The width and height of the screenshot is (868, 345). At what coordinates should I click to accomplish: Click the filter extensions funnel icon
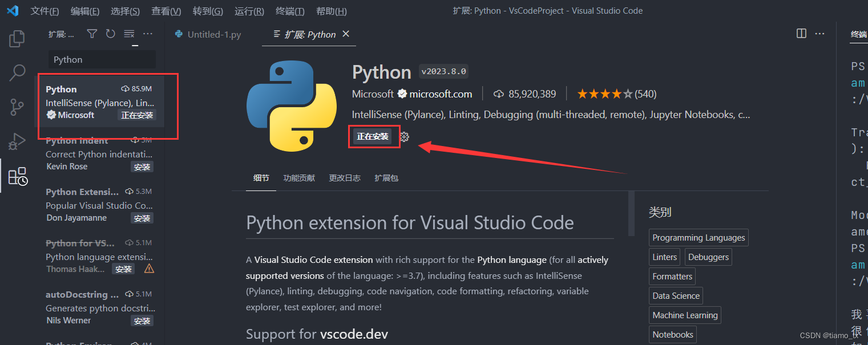92,34
